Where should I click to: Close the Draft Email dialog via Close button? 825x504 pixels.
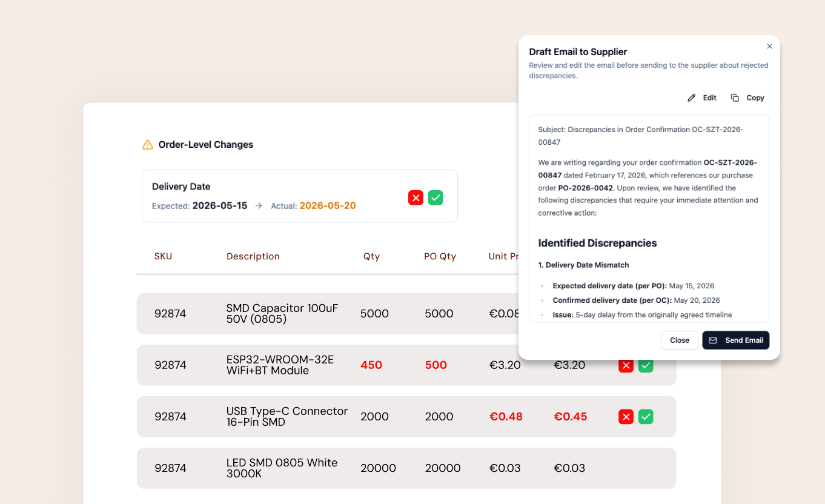pos(679,340)
